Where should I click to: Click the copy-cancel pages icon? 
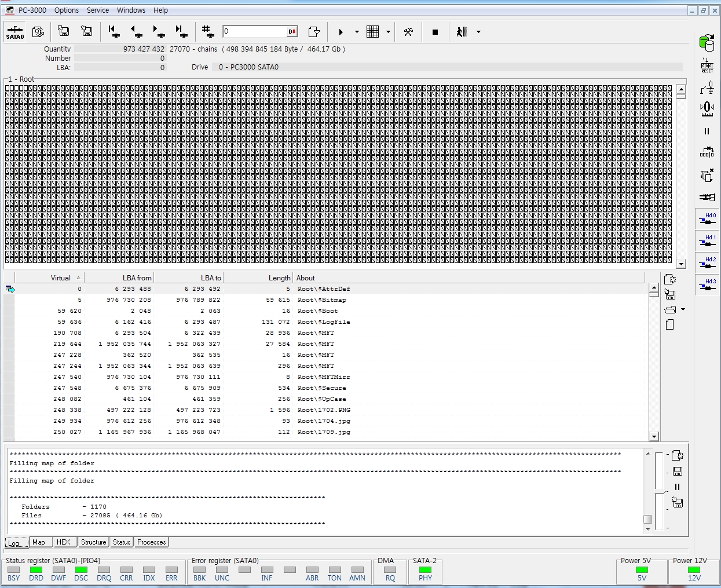(x=707, y=175)
